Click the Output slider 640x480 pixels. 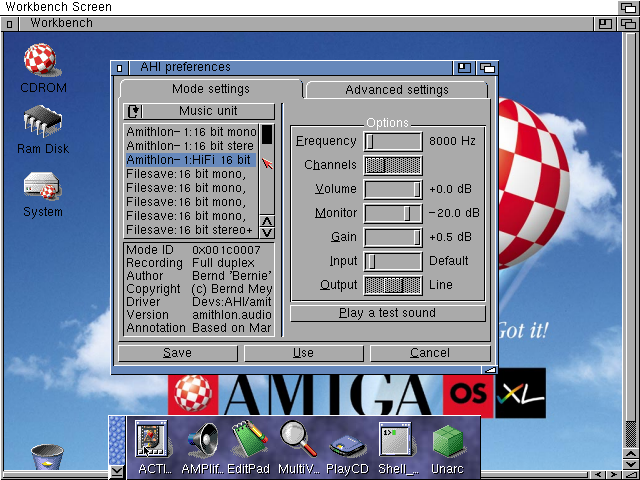coord(393,286)
